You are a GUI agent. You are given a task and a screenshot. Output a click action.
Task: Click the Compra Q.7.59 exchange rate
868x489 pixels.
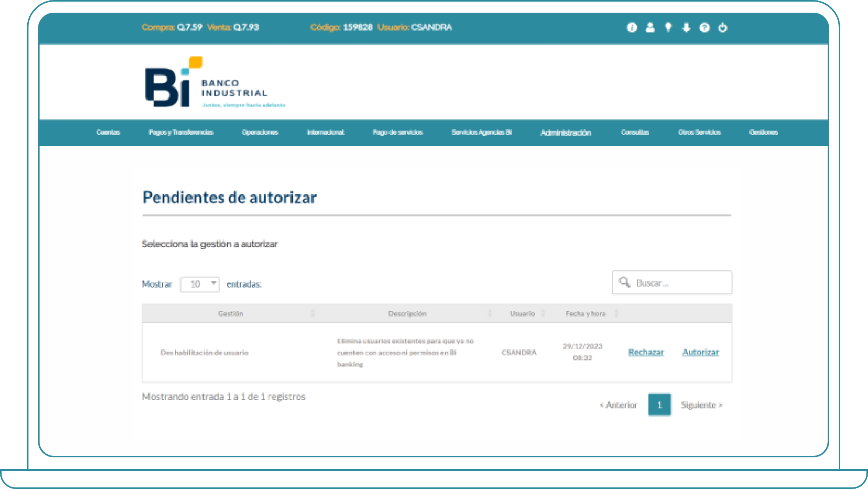pyautogui.click(x=172, y=27)
